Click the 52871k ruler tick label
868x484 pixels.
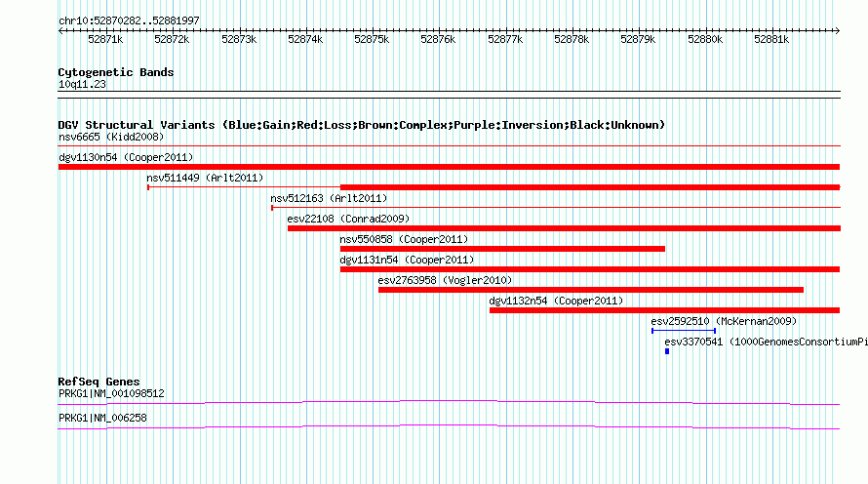click(x=105, y=39)
